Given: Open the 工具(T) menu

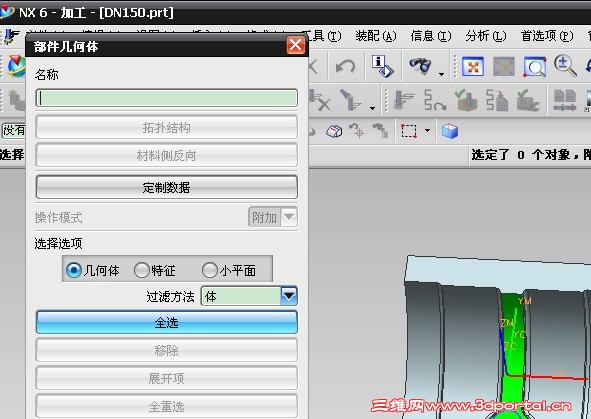Looking at the screenshot, I should pyautogui.click(x=322, y=36).
